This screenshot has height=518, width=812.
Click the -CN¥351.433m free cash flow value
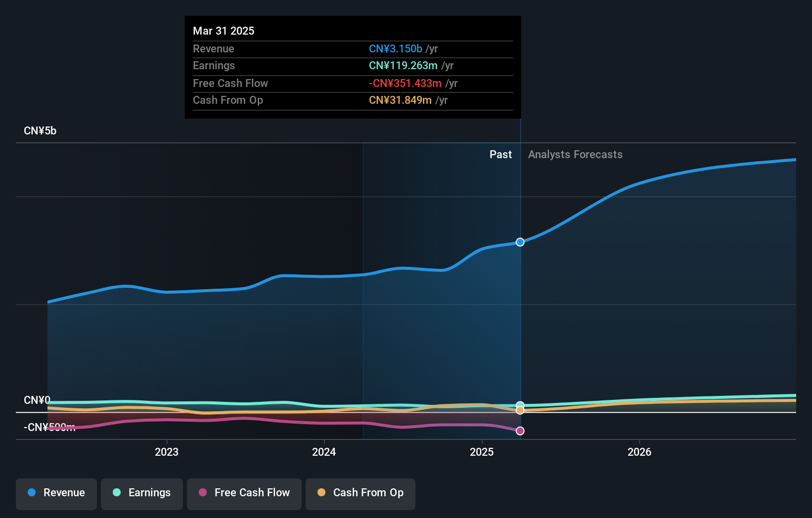(405, 84)
